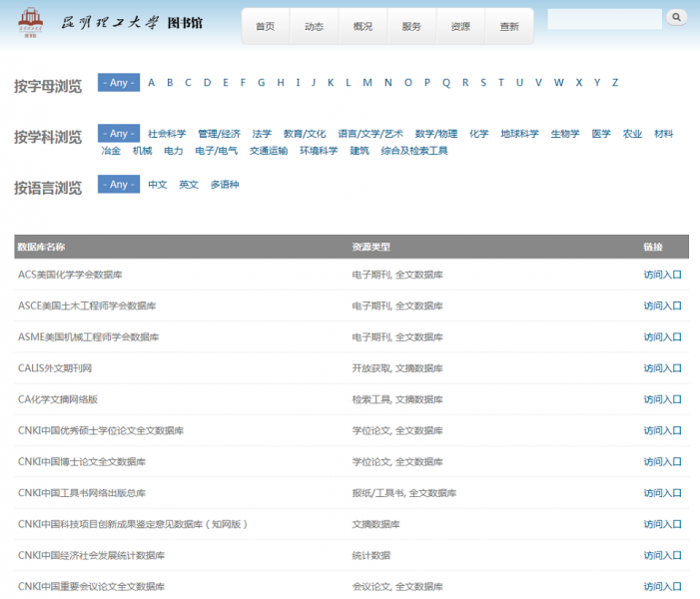Browse the 冶金 subject
The image size is (700, 599).
(x=111, y=151)
